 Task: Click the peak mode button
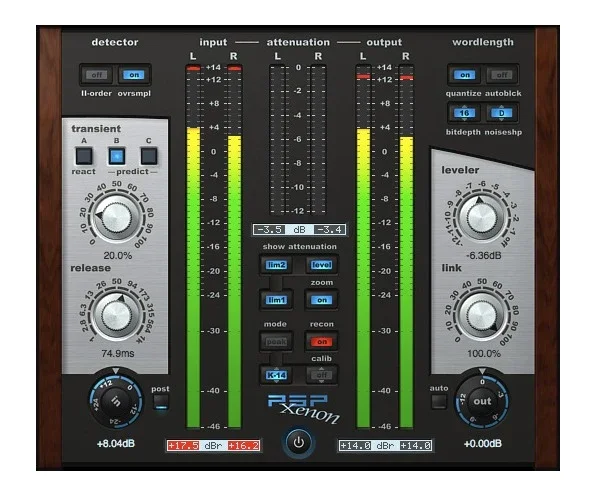276,342
